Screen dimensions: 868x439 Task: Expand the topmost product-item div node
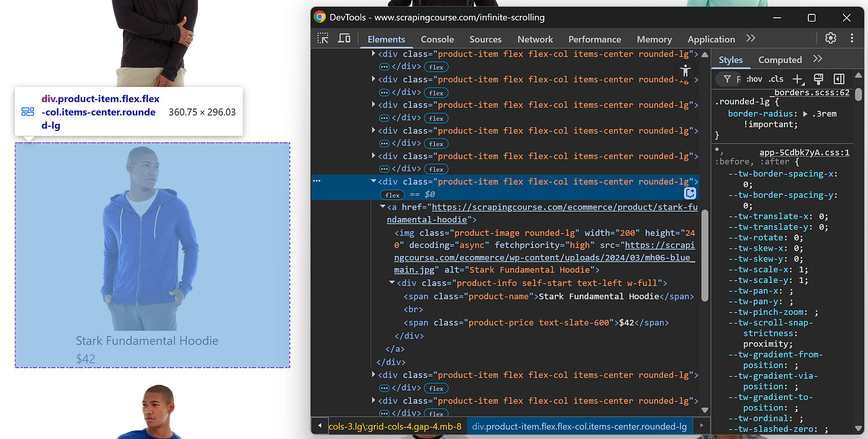tap(373, 54)
